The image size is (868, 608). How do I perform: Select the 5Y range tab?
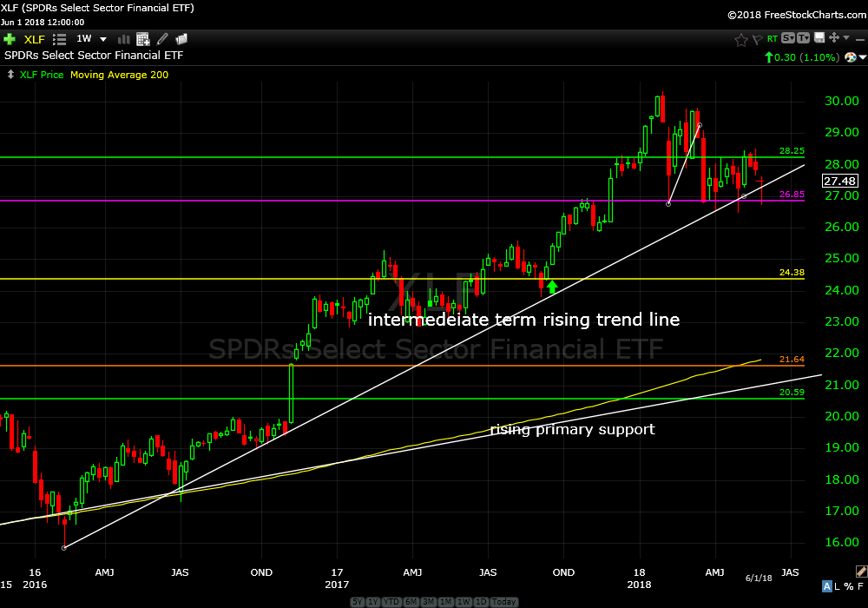358,602
